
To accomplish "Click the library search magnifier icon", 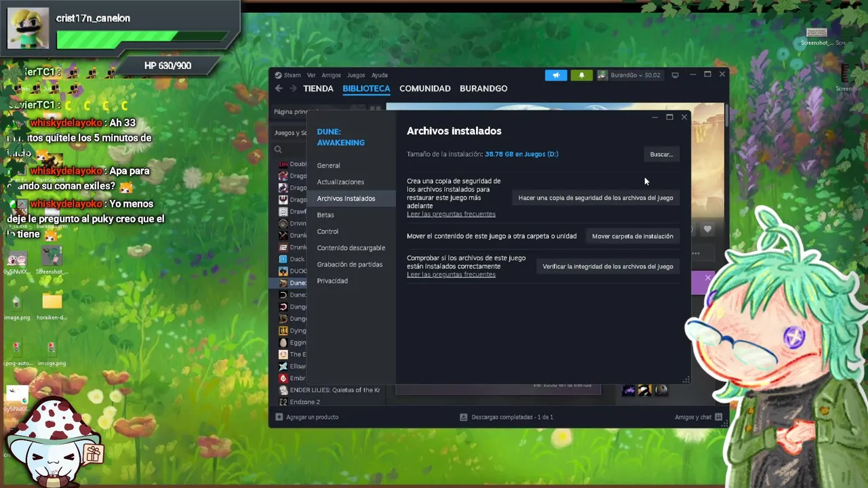I will tap(278, 149).
